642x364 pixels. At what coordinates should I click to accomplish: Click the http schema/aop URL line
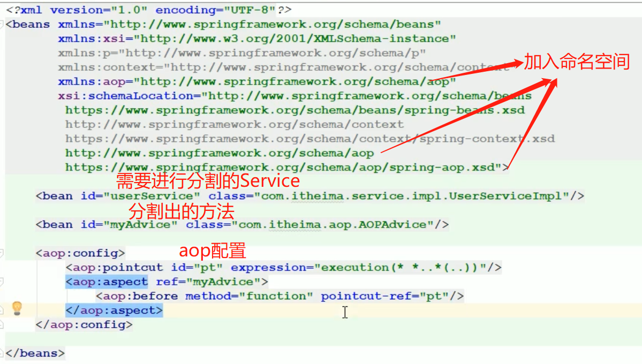click(x=220, y=153)
